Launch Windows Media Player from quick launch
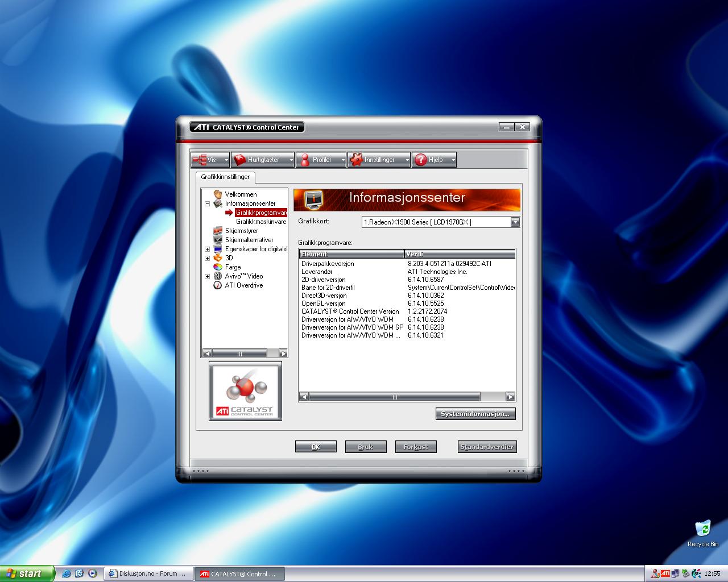Screen dimensions: 728x582 click(x=92, y=573)
